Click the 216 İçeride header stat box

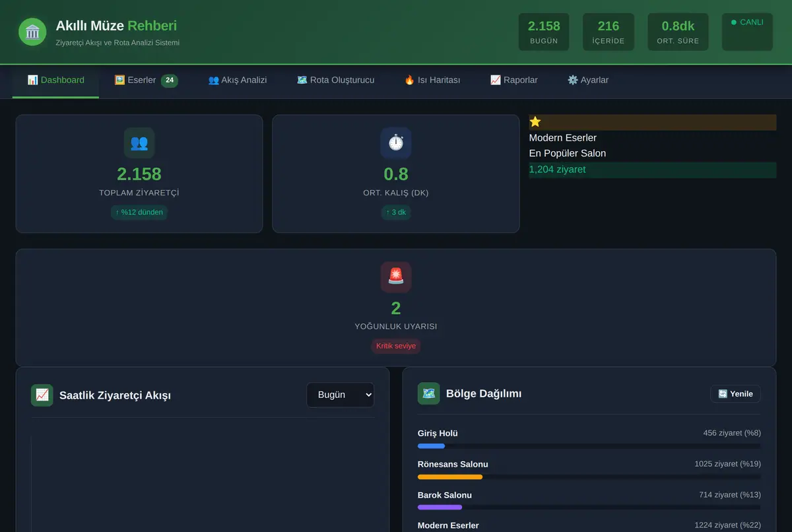tap(609, 32)
